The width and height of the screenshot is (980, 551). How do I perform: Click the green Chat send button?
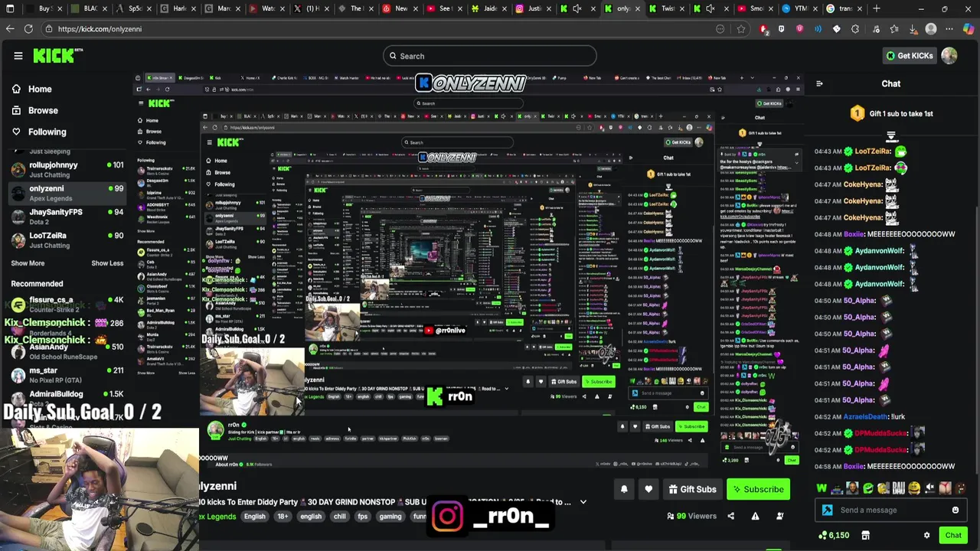[x=953, y=536]
